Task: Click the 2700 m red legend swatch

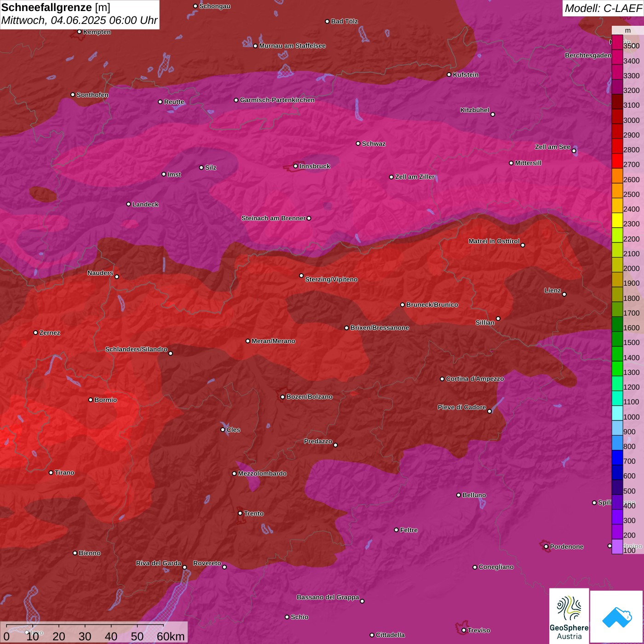Action: (617, 161)
